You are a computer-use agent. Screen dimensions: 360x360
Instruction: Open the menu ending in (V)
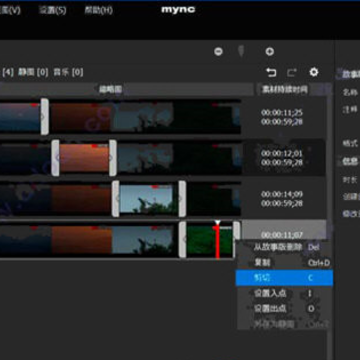[x=10, y=10]
